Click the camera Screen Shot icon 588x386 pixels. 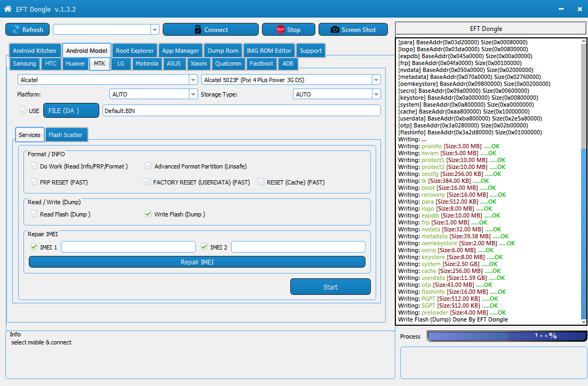335,30
